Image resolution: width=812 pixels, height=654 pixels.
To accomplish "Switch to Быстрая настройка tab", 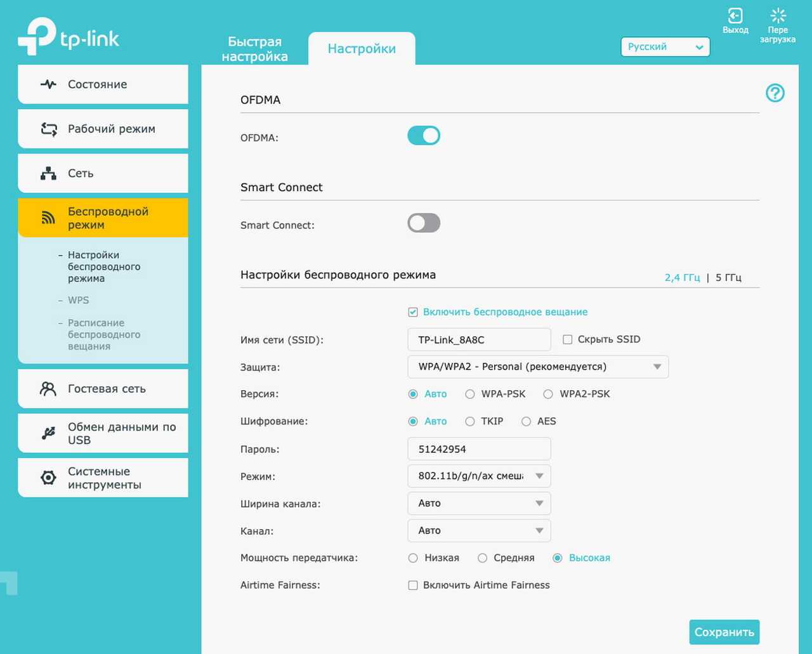I will tap(254, 49).
